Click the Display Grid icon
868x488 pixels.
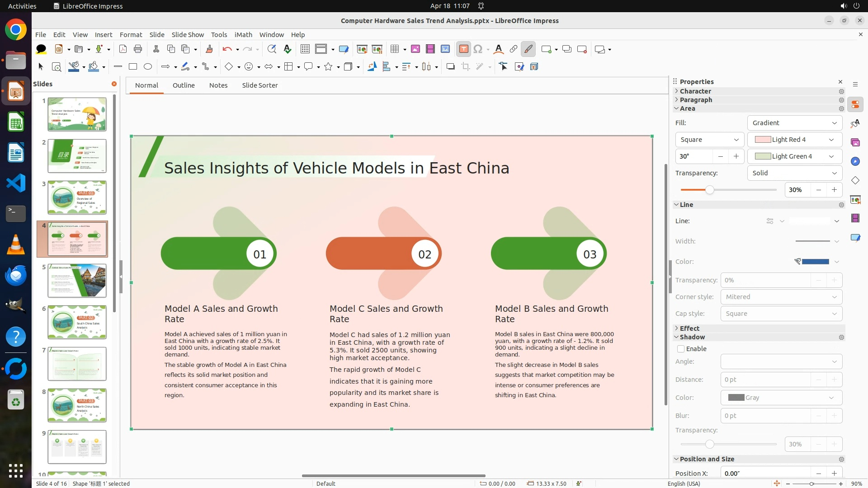305,49
